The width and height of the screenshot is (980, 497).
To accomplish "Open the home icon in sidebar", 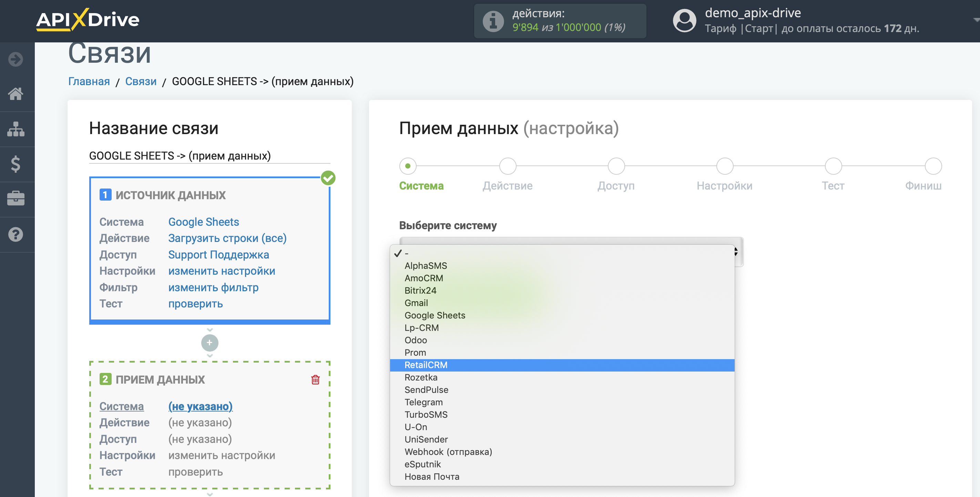I will click(x=16, y=94).
